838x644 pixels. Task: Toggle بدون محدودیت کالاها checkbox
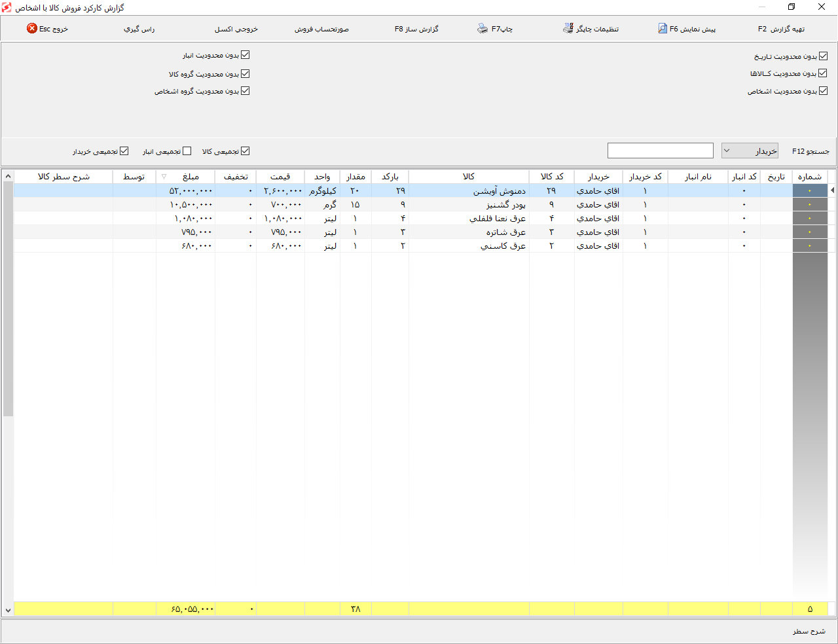tap(823, 73)
